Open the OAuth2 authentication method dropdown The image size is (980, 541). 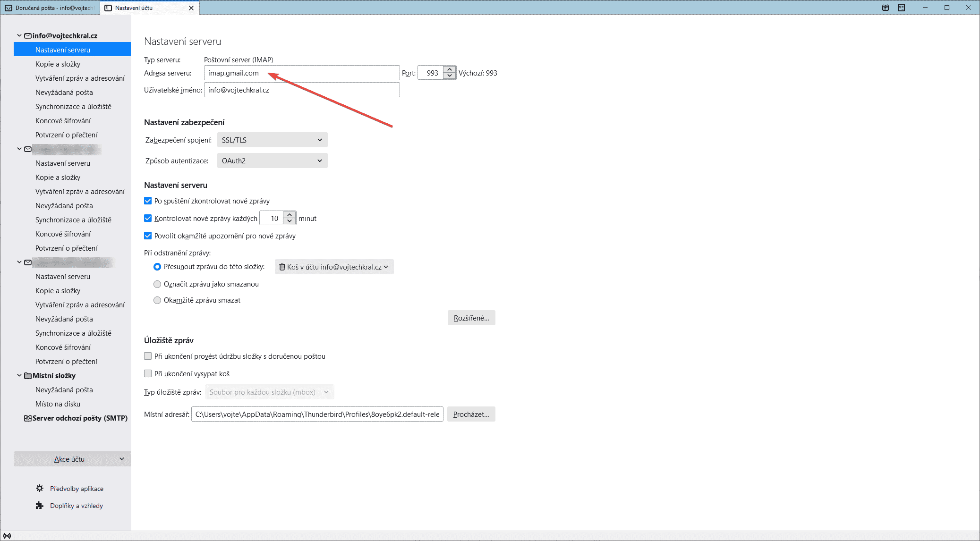click(x=272, y=161)
